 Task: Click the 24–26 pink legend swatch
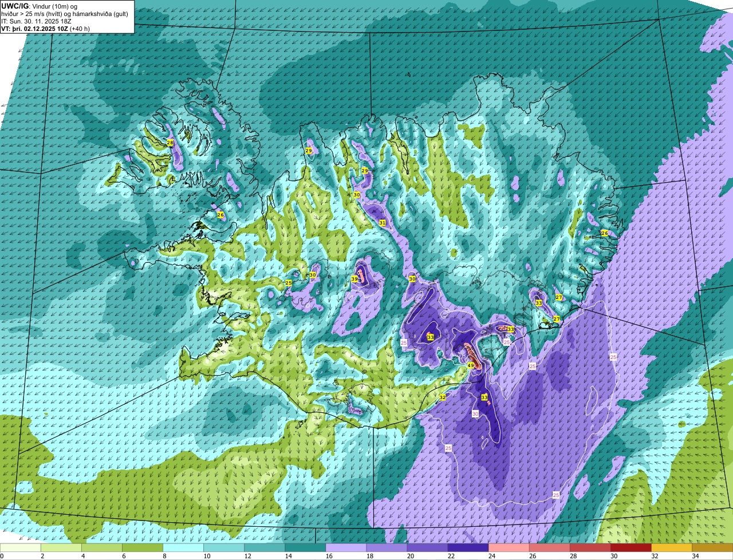(x=509, y=548)
